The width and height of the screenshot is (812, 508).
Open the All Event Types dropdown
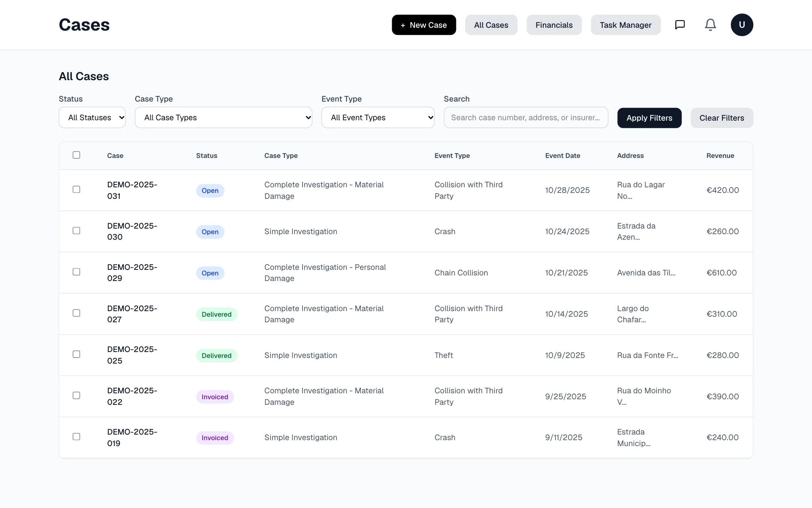[378, 117]
